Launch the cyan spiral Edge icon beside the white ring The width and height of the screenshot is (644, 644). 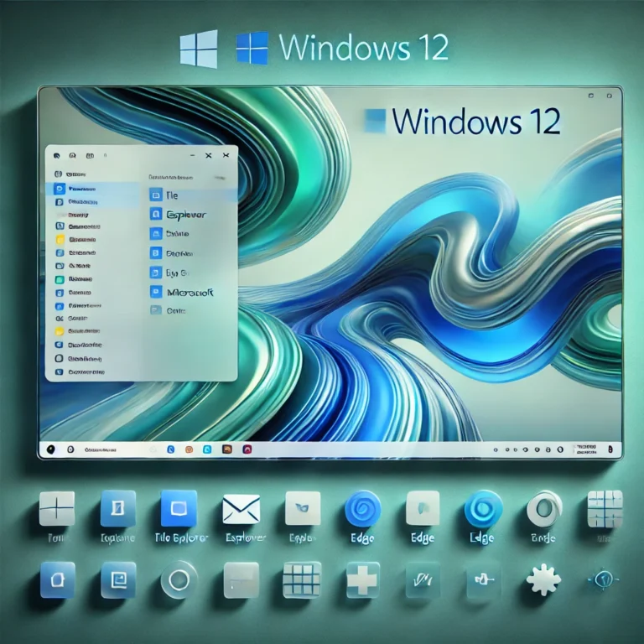click(483, 508)
